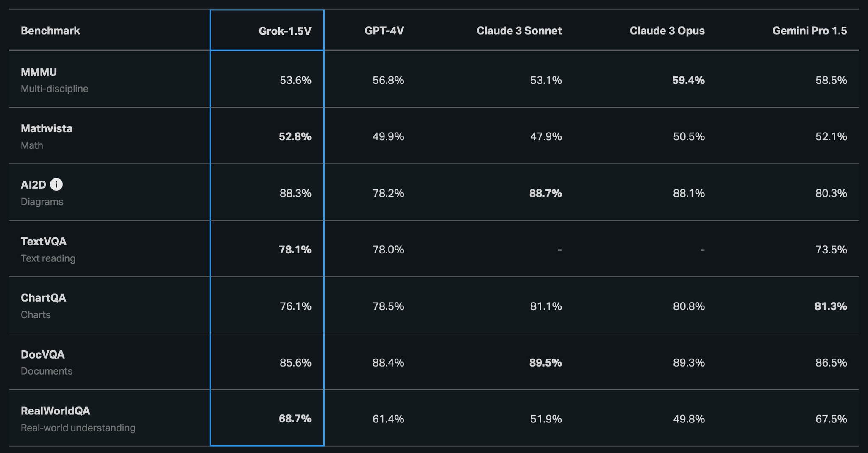The image size is (868, 453).
Task: Select the Claude 3 Opus header
Action: coord(667,31)
